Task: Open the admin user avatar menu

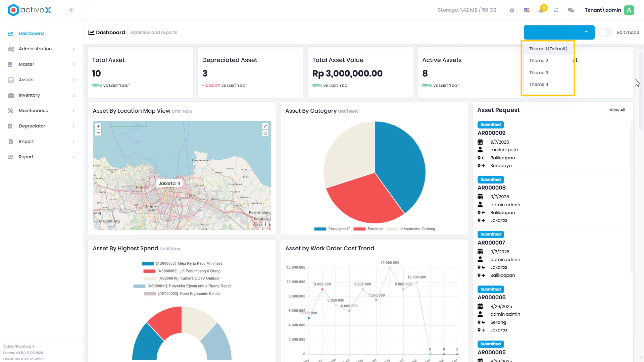Action: pyautogui.click(x=629, y=10)
